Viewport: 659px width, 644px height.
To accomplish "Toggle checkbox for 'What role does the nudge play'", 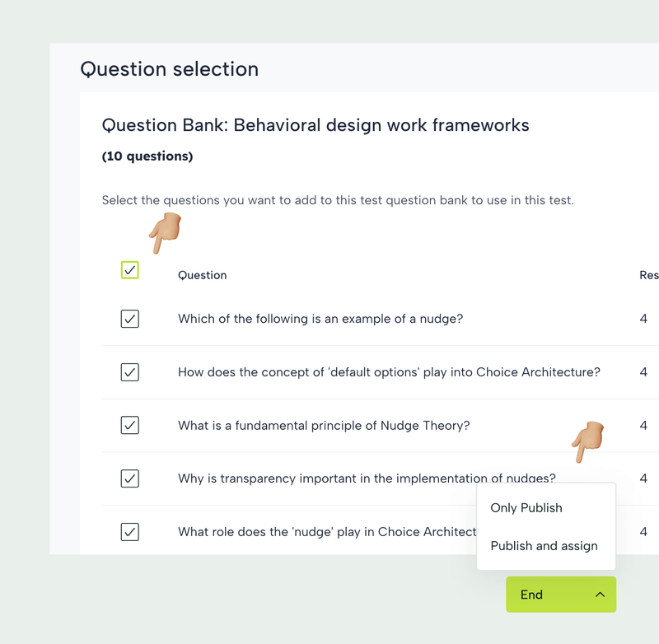I will tap(130, 532).
